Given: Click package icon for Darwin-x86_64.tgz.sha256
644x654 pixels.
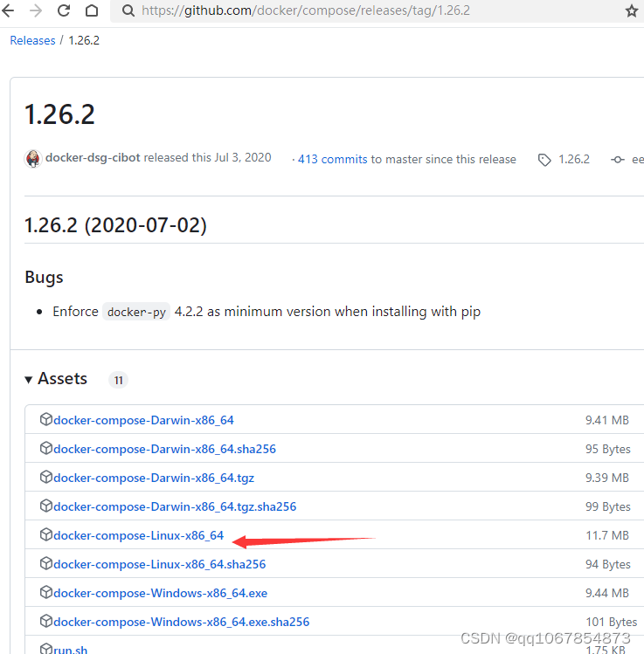Looking at the screenshot, I should pos(46,506).
